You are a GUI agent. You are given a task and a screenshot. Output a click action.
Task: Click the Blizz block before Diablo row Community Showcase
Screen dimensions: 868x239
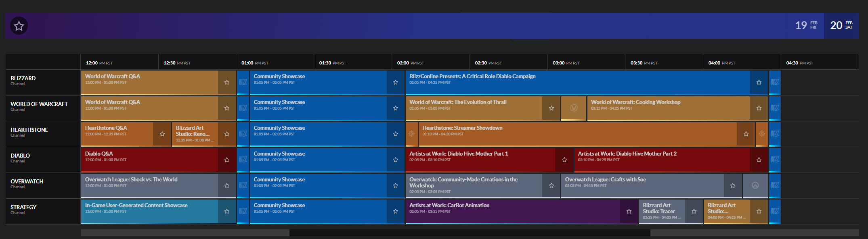(243, 160)
